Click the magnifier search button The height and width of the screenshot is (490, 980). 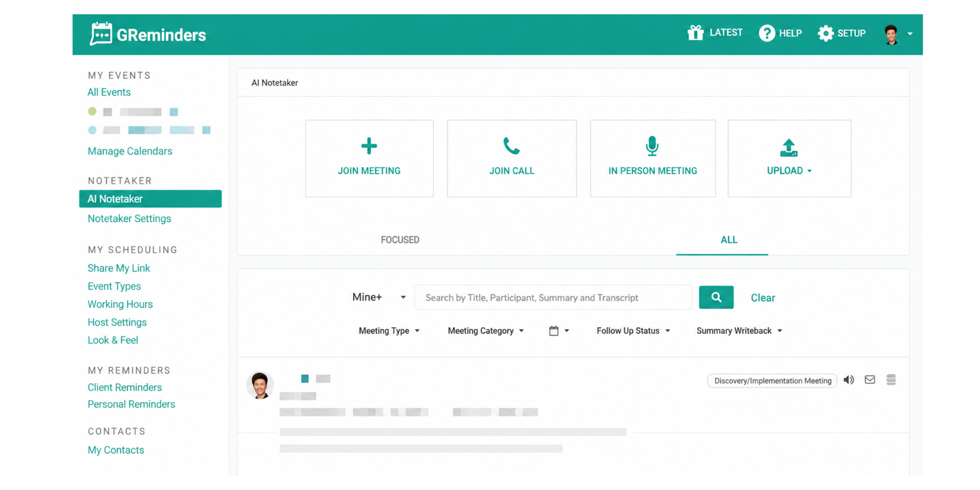coord(716,297)
